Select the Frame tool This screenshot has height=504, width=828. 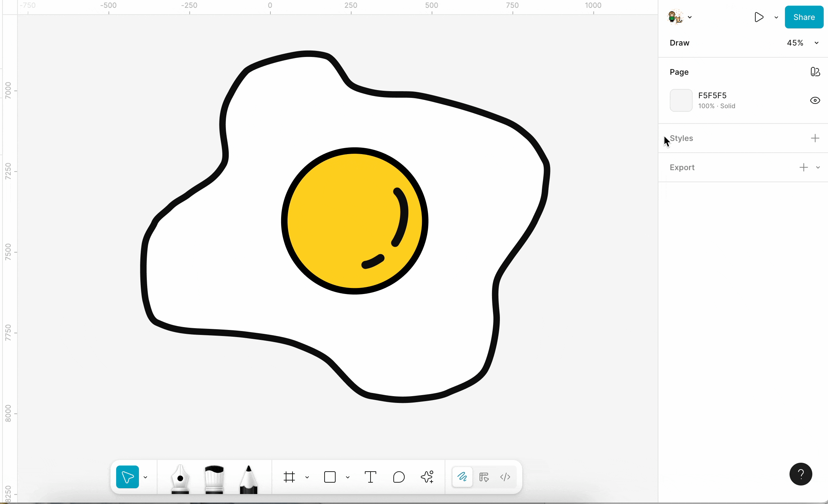click(289, 477)
